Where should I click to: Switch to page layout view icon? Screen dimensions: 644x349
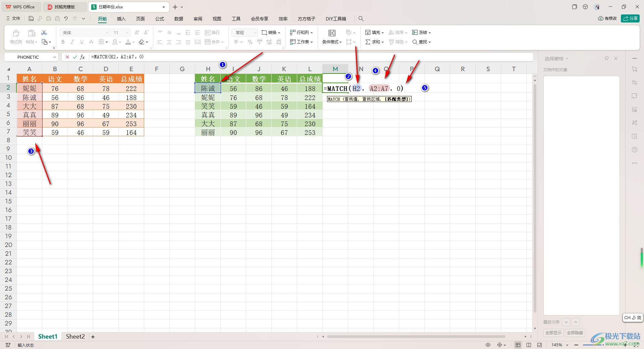pyautogui.click(x=529, y=345)
